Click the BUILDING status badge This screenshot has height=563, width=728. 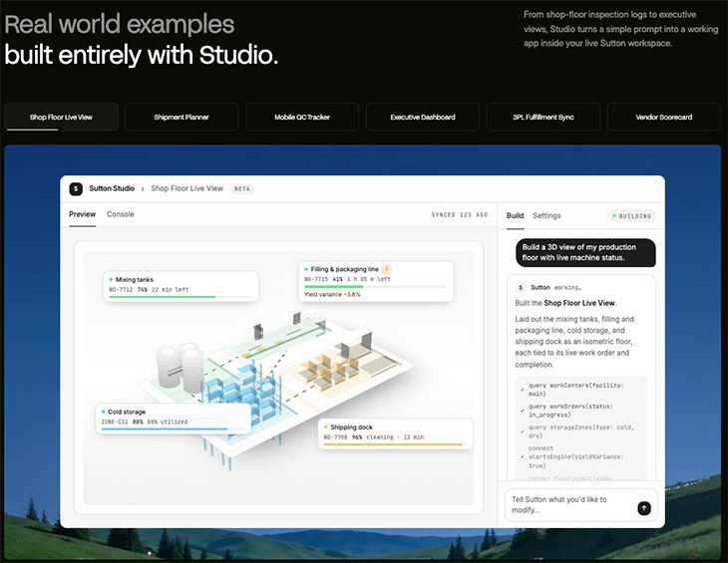tap(632, 216)
